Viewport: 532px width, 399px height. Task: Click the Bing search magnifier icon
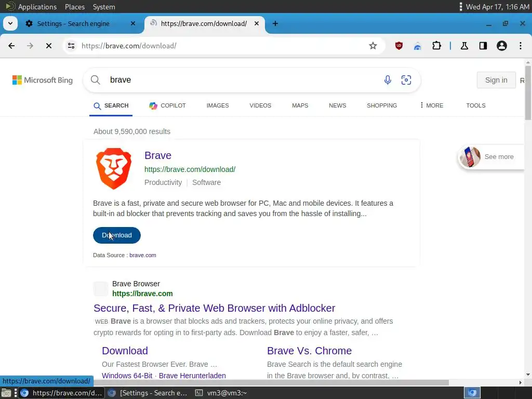pyautogui.click(x=96, y=80)
